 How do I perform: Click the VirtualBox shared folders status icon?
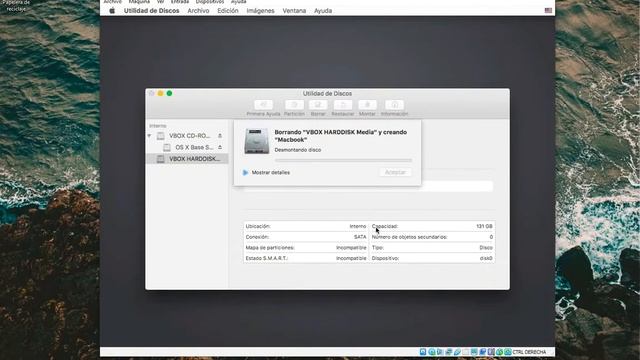[466, 352]
